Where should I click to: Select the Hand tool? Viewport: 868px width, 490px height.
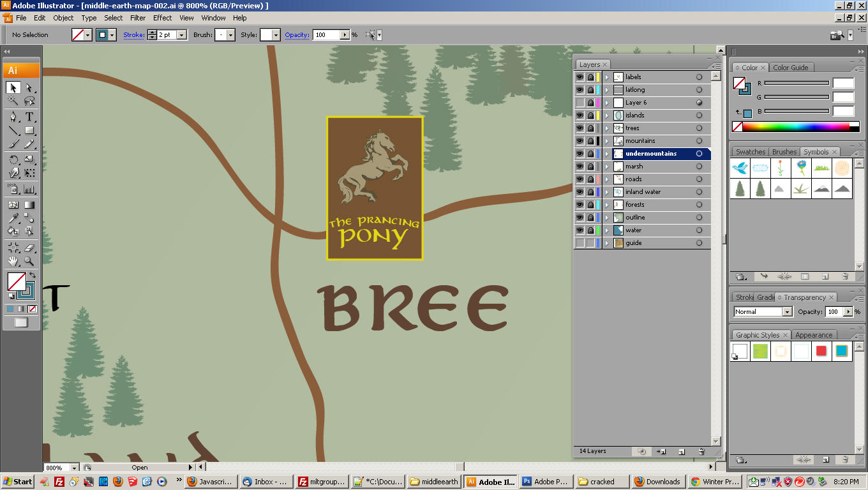click(13, 262)
